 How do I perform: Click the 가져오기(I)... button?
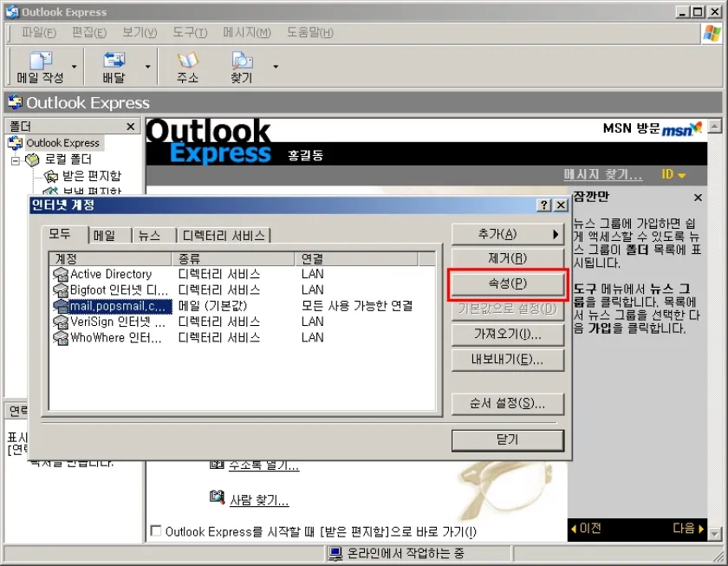click(x=508, y=335)
